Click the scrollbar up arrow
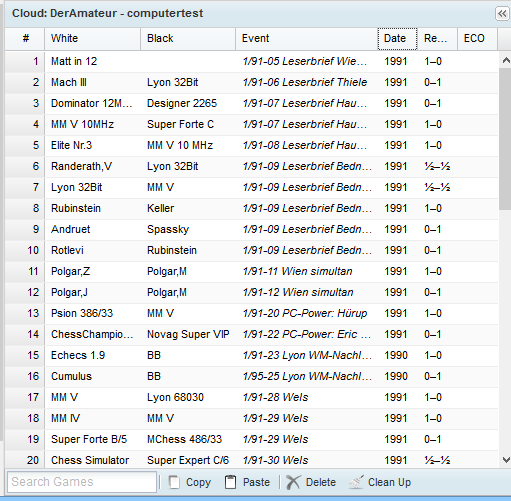Viewport: 511px width, 501px height. (x=506, y=60)
